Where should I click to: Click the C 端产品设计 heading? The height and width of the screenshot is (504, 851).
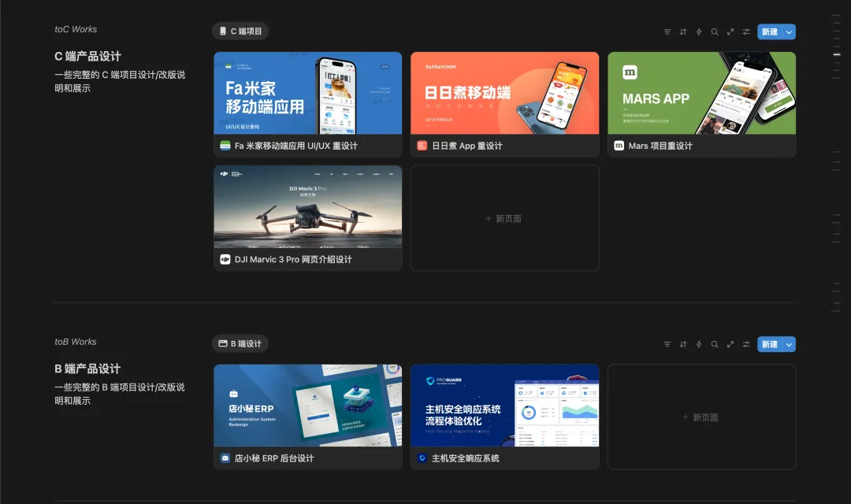88,57
